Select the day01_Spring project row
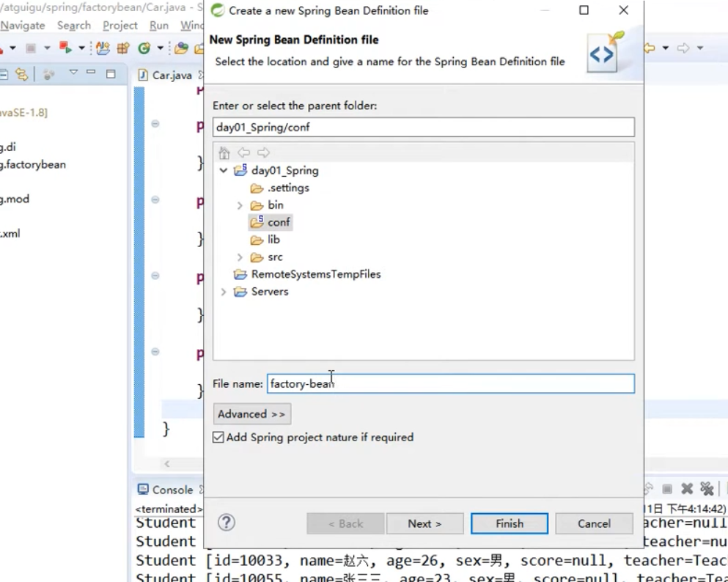Screen dimensions: 728x582 click(x=276, y=170)
